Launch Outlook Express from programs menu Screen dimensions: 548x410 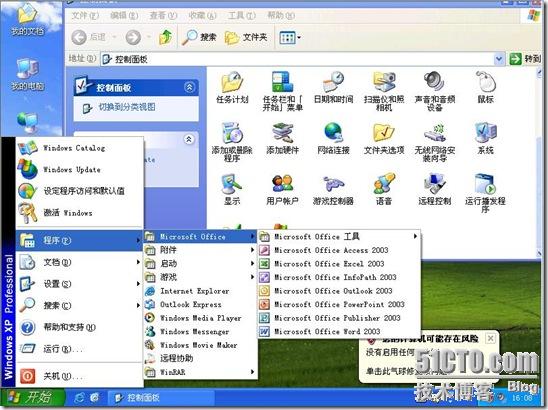coord(200,304)
